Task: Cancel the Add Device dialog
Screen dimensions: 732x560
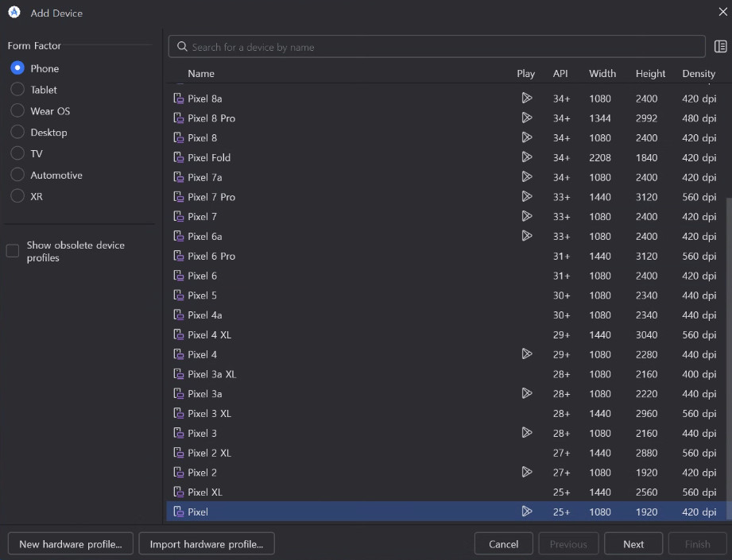Action: [x=503, y=543]
